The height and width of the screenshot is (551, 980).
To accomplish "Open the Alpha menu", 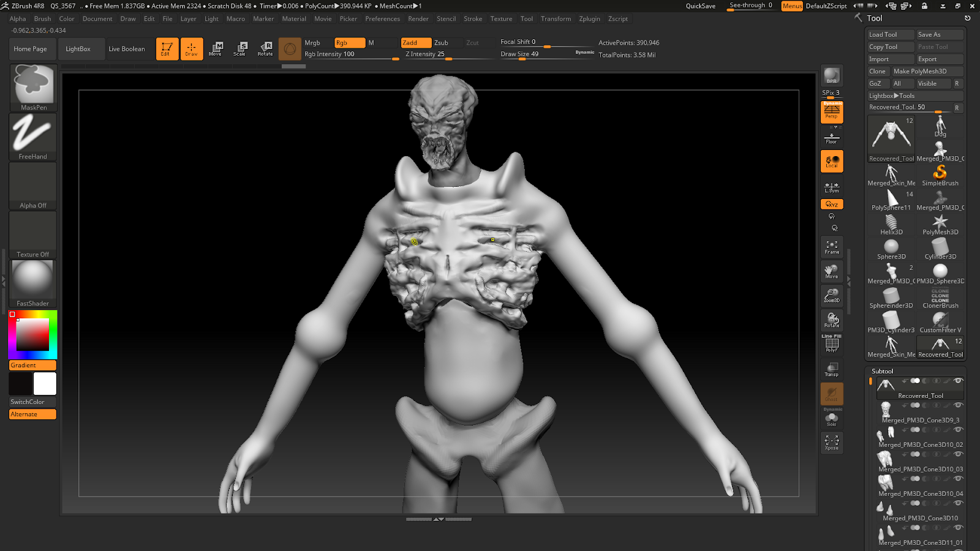I will (18, 19).
